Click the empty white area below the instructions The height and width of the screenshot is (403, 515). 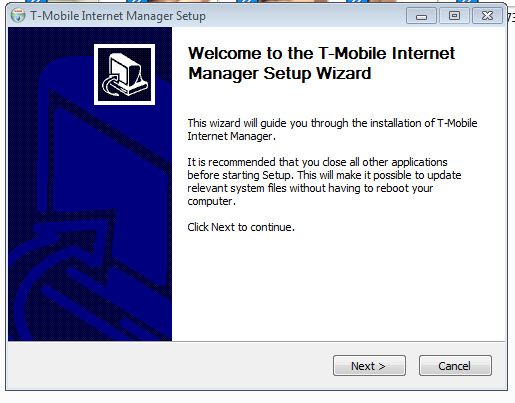(x=338, y=287)
